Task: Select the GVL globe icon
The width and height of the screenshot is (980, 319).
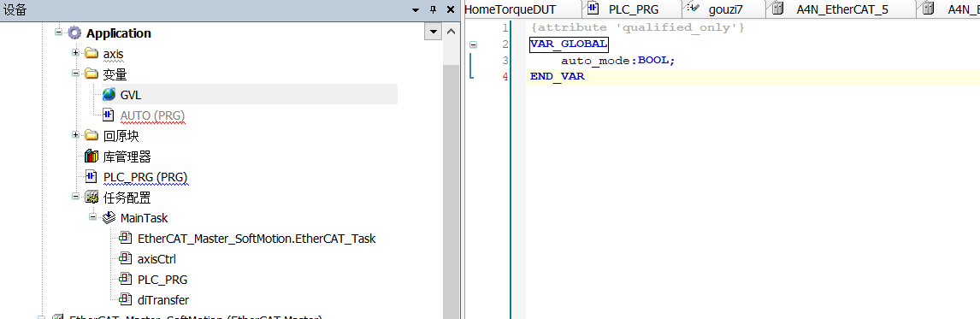Action: [109, 94]
